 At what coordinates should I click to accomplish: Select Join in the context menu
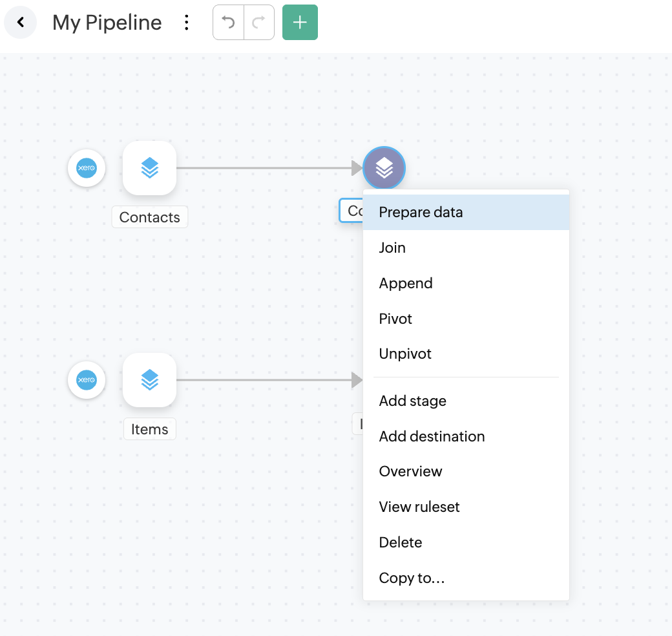point(392,248)
